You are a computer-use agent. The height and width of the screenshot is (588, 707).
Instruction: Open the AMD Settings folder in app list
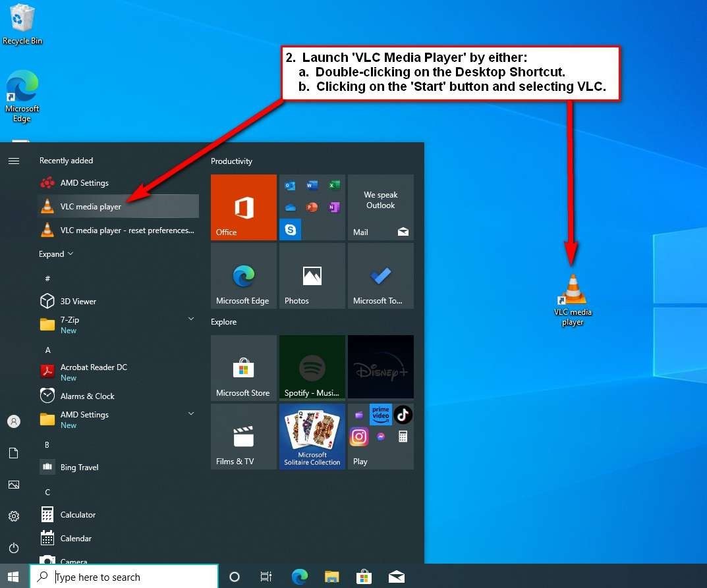(118, 419)
